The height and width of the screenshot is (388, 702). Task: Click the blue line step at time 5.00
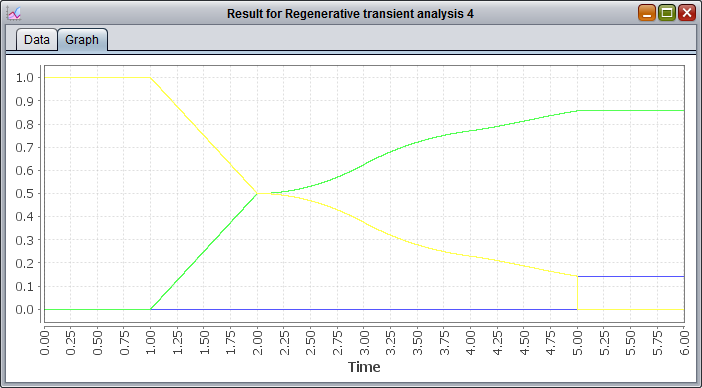[578, 277]
